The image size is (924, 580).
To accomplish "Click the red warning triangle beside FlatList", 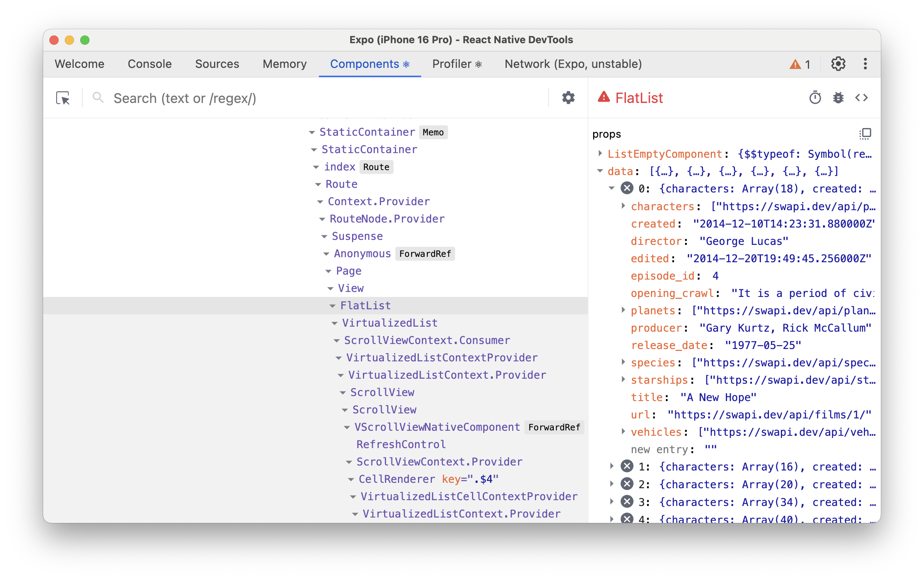I will 604,98.
